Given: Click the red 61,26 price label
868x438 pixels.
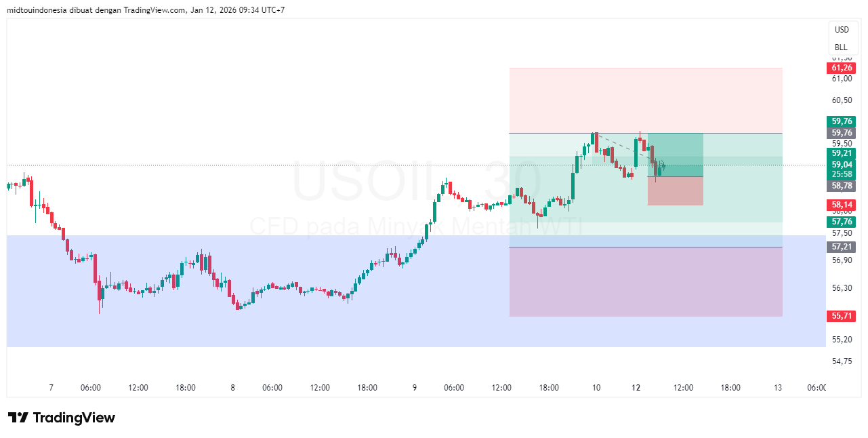Looking at the screenshot, I should click(842, 68).
